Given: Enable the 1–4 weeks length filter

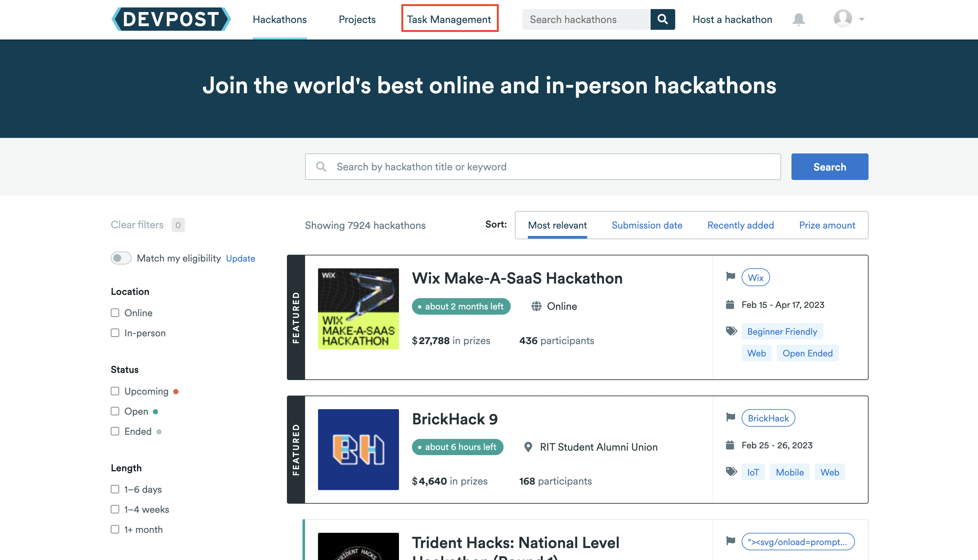Looking at the screenshot, I should coord(115,509).
